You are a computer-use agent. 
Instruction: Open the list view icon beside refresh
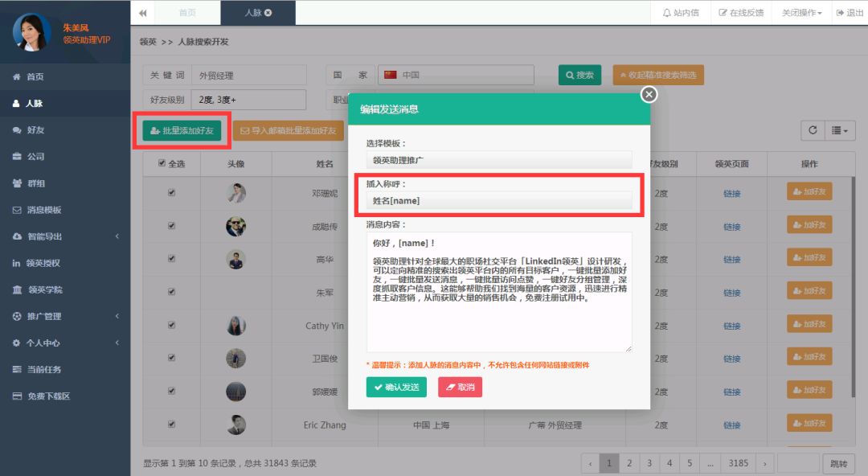tap(841, 129)
